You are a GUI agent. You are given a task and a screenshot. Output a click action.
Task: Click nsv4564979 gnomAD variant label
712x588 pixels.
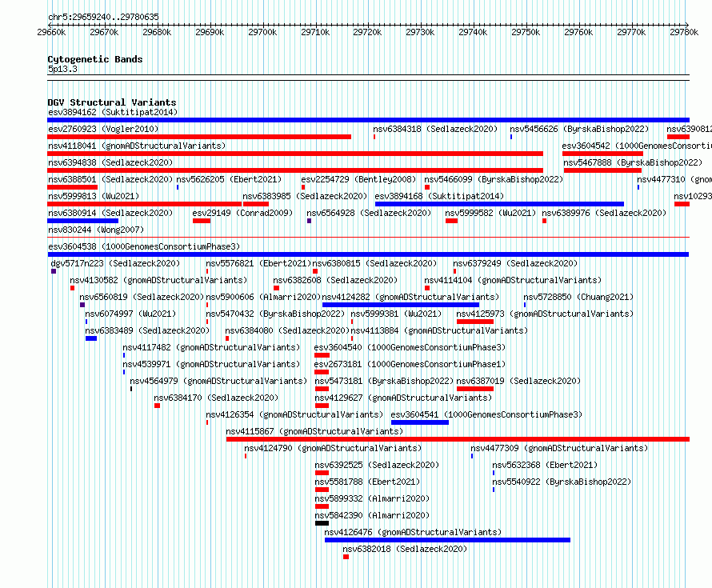[x=218, y=381]
